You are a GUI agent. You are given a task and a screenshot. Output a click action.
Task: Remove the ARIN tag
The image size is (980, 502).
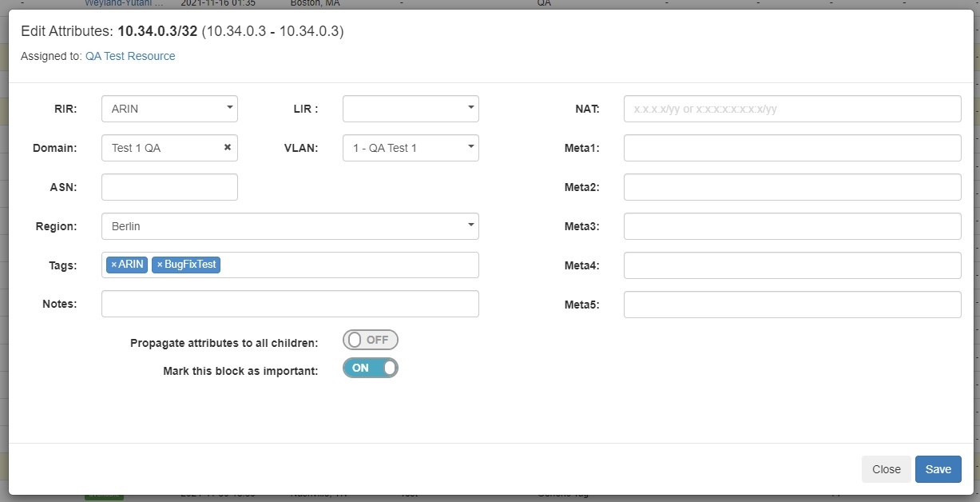point(113,265)
